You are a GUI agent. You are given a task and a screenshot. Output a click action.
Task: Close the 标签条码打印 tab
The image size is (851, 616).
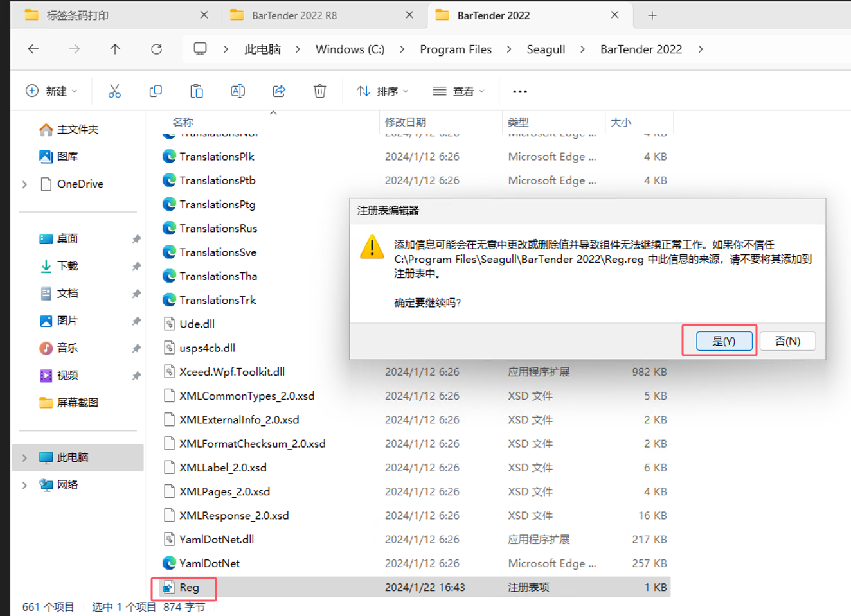pyautogui.click(x=204, y=15)
